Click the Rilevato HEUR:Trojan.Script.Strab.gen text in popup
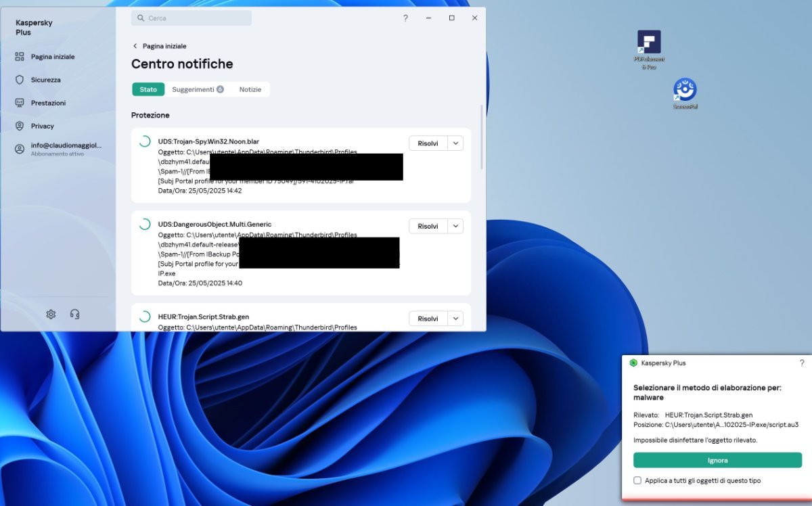This screenshot has height=506, width=812. coord(693,415)
